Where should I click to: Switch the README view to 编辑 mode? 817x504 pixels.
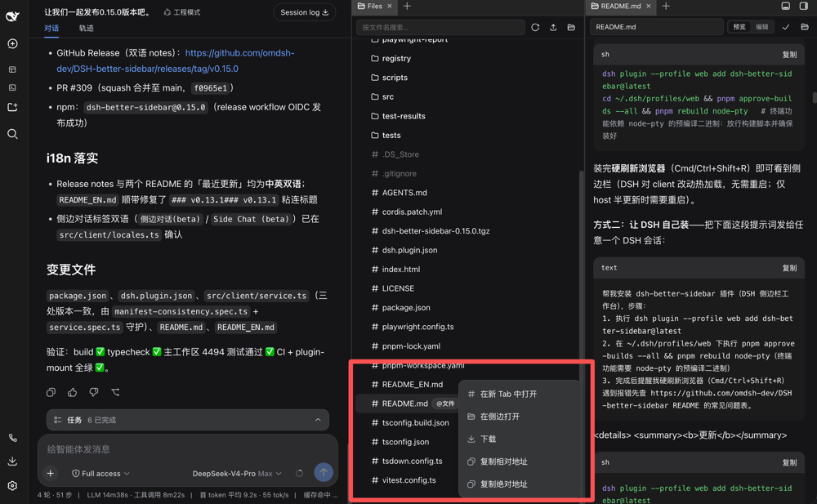tap(761, 27)
